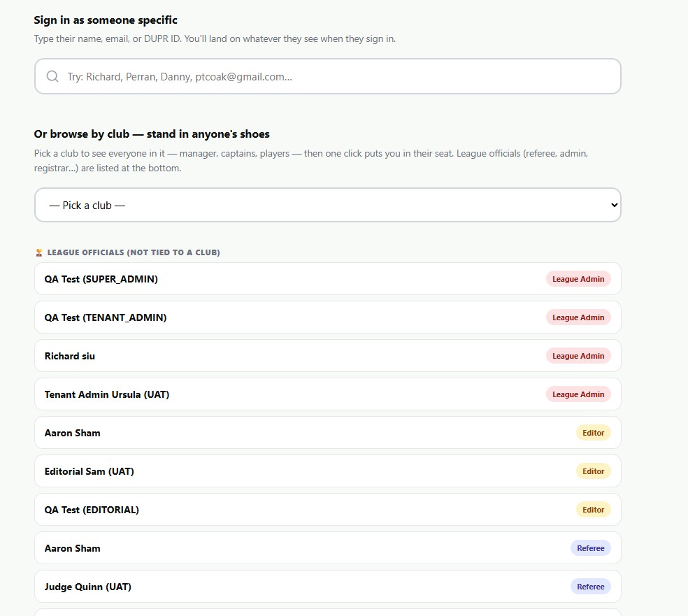Click the dropdown chevron on the club selector
Screen dimensions: 688x616
[615, 205]
